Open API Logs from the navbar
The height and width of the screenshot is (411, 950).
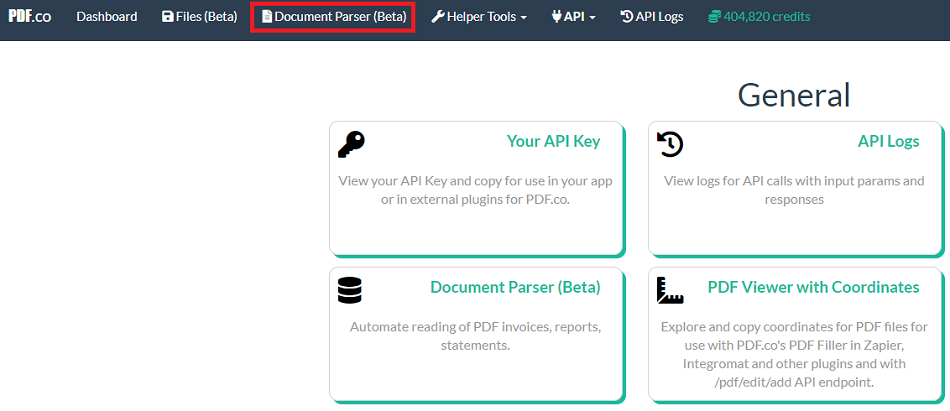click(653, 17)
